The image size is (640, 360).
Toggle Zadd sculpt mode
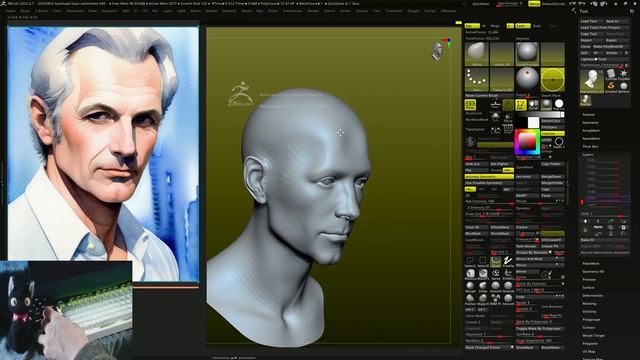pyautogui.click(x=522, y=26)
